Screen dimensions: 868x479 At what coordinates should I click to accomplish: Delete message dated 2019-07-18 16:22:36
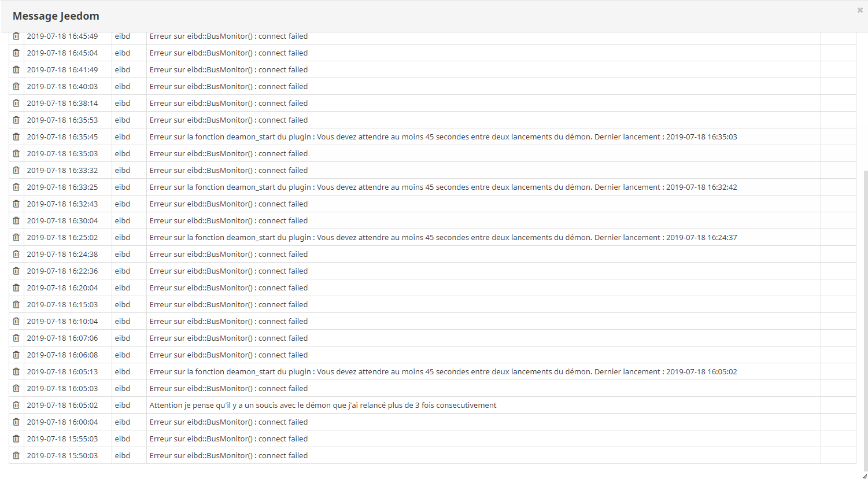(16, 271)
